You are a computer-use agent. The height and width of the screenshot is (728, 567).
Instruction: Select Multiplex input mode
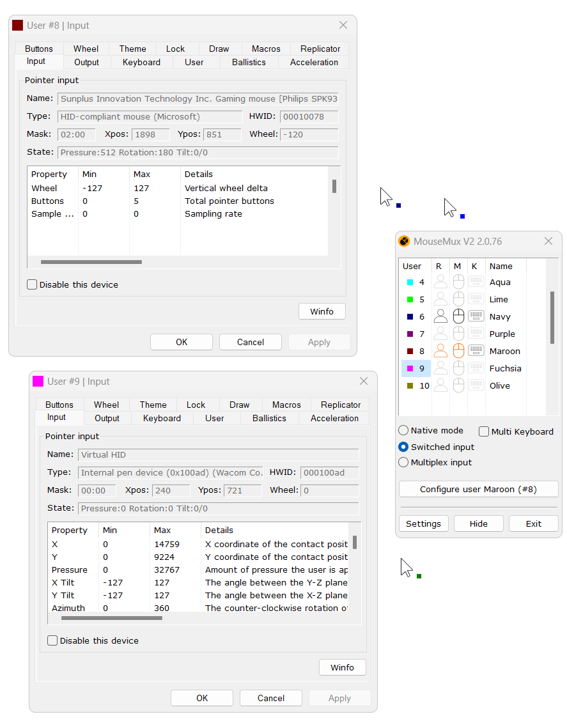coord(403,462)
